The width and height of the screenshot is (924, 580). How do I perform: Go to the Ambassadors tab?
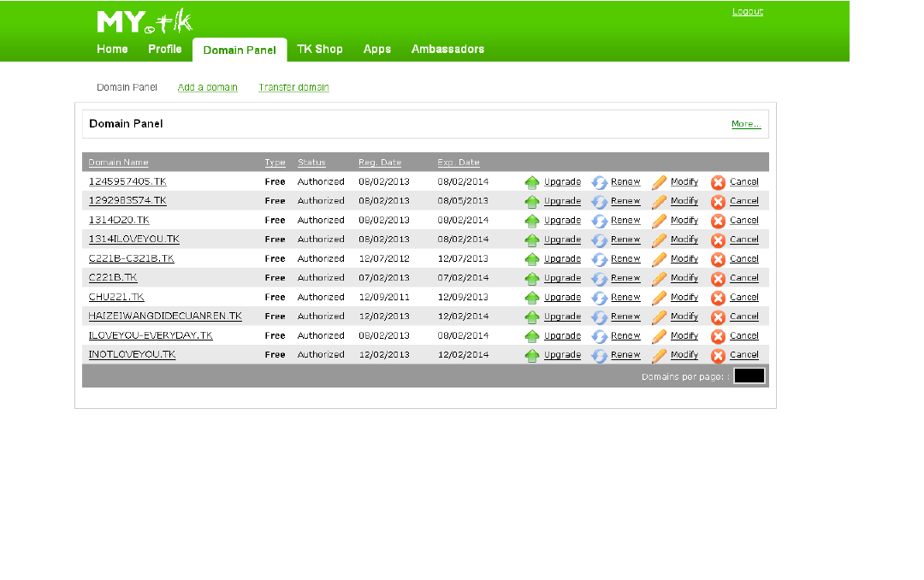447,50
